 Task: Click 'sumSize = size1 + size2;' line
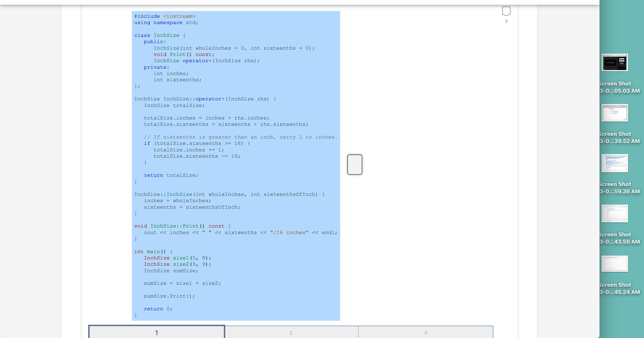tap(182, 283)
